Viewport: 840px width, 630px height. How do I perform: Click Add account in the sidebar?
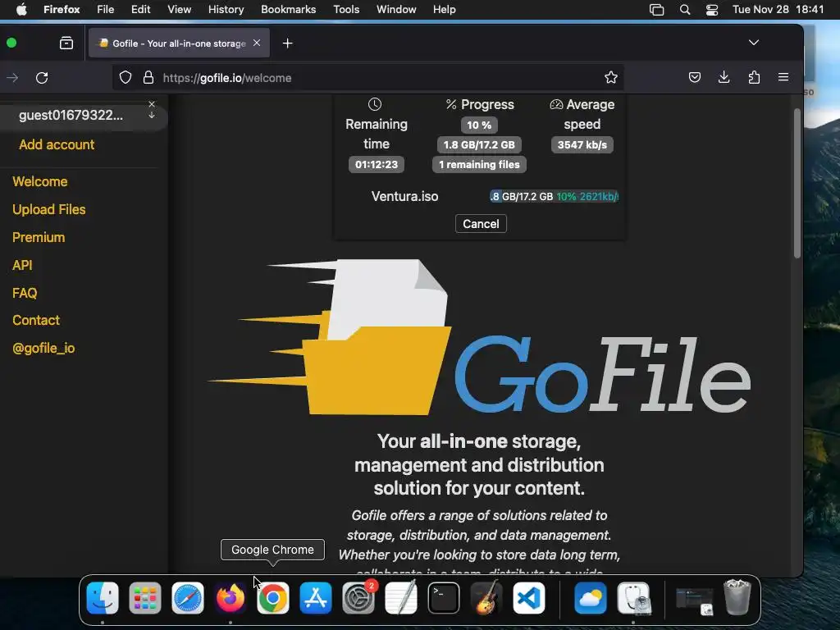(x=57, y=144)
